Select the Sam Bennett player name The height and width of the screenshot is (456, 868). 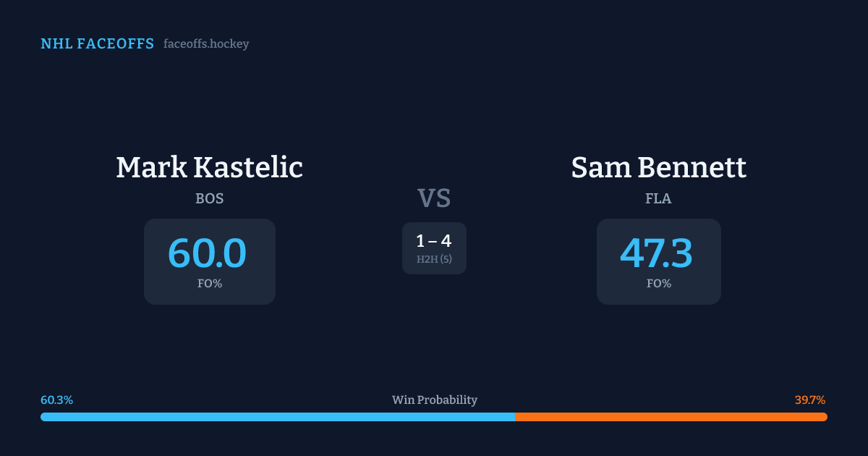click(x=658, y=168)
